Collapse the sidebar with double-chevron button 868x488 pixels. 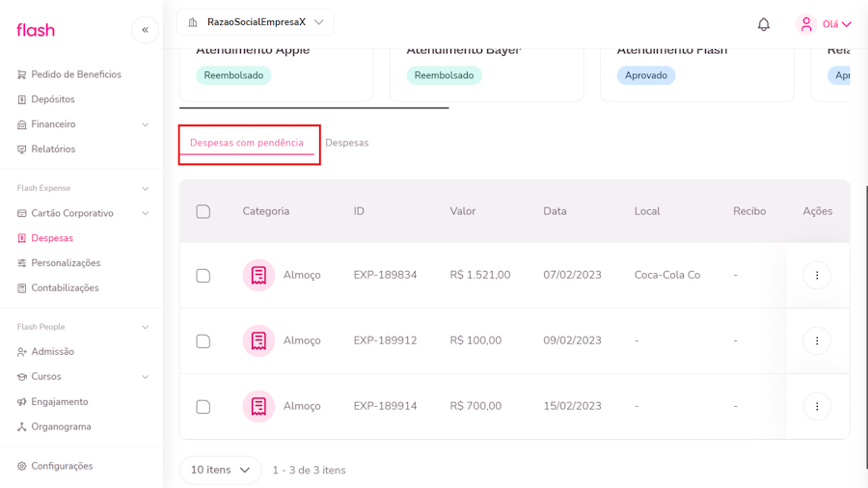click(x=145, y=30)
